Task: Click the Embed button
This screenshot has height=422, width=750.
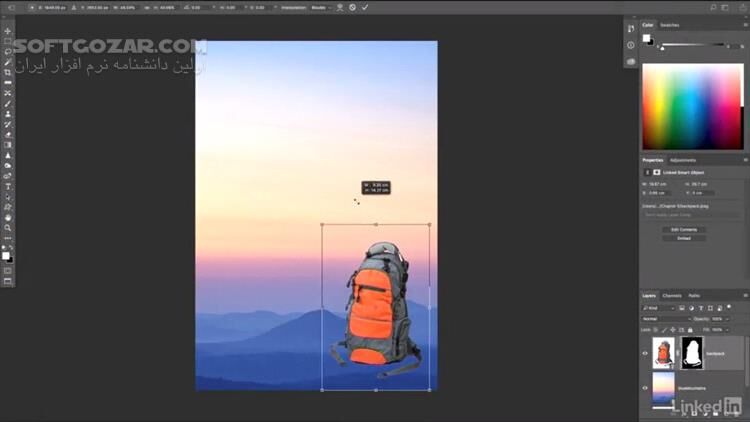Action: point(684,238)
